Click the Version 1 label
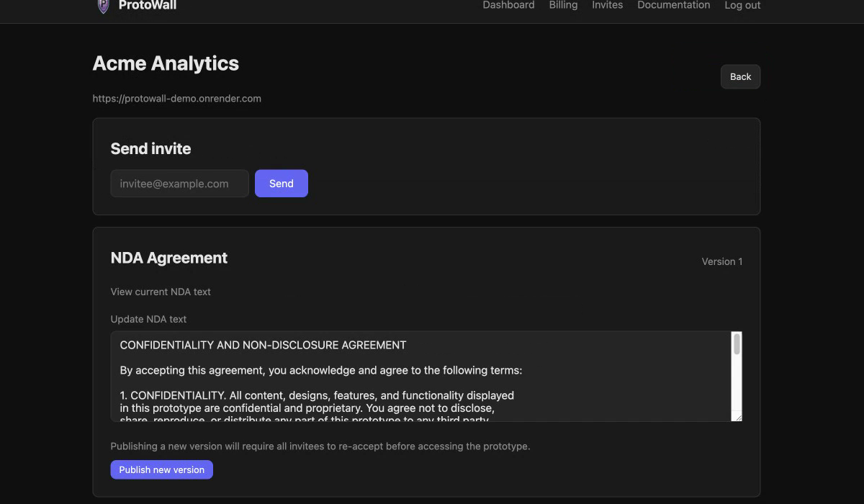 [721, 261]
